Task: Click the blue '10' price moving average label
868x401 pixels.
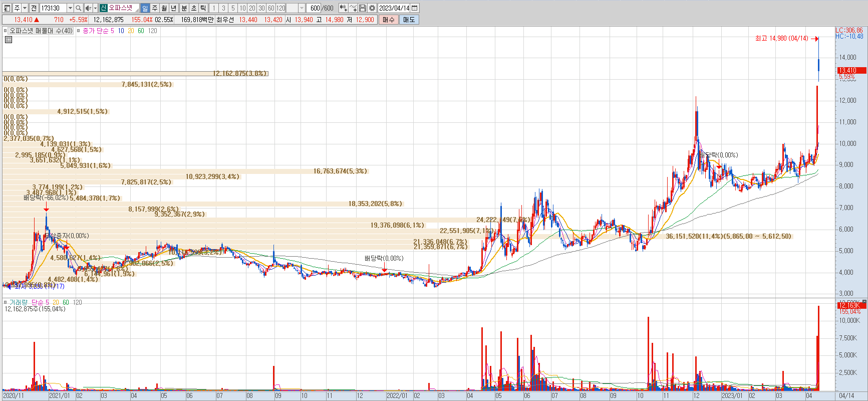Action: (x=121, y=31)
